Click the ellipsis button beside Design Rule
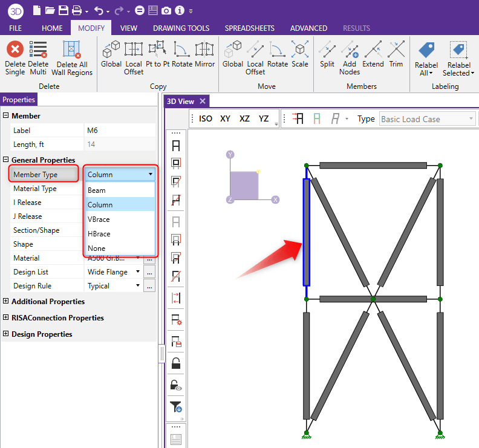 (x=149, y=286)
